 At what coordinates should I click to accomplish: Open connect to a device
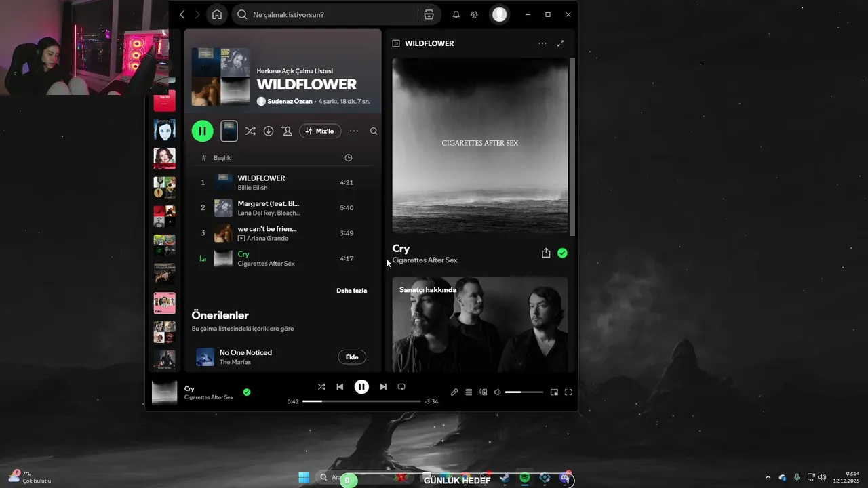point(484,392)
